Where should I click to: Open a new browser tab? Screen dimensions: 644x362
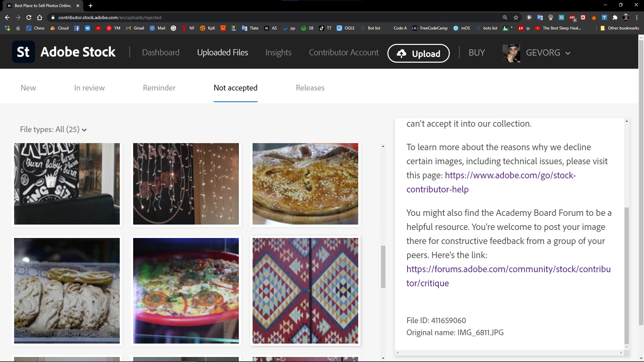[91, 6]
